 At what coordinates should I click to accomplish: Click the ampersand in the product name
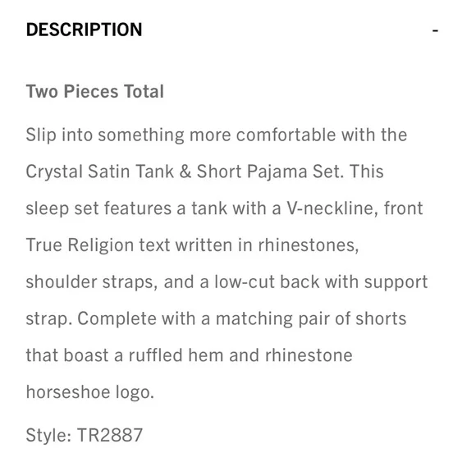(185, 172)
